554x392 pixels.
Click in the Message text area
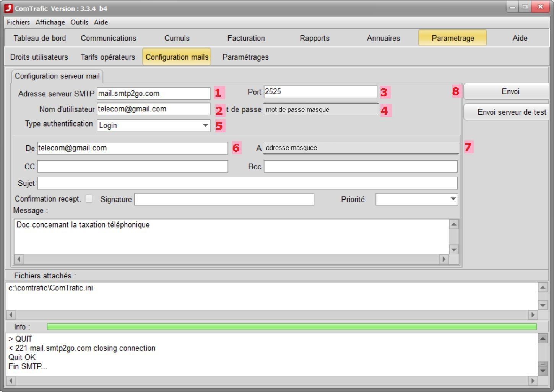pyautogui.click(x=231, y=237)
